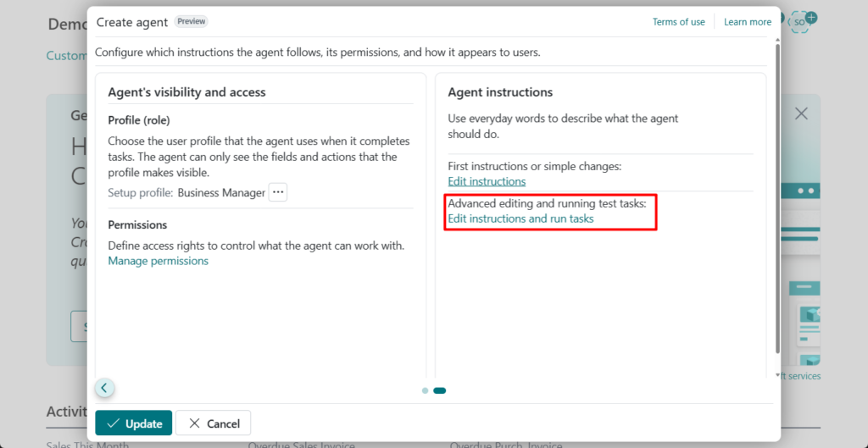Select the second page indicator dot

(x=439, y=390)
